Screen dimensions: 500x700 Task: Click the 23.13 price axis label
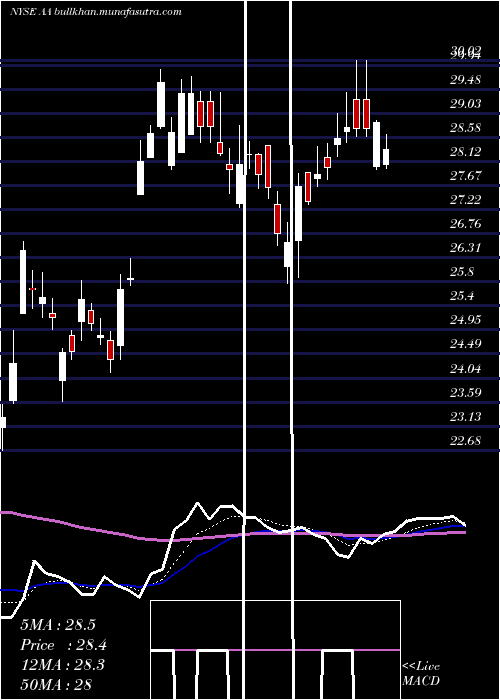(x=465, y=417)
